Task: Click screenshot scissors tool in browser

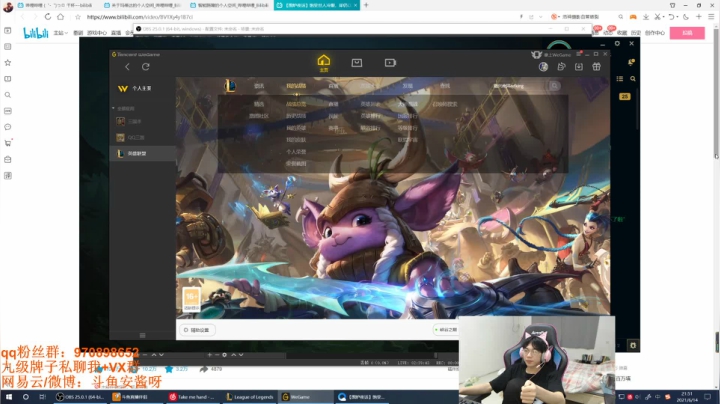Action: 657,17
